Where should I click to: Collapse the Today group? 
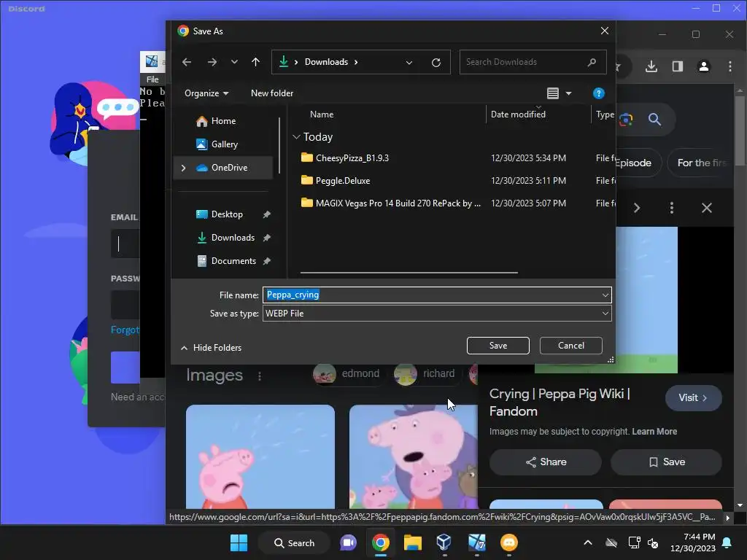click(x=296, y=137)
